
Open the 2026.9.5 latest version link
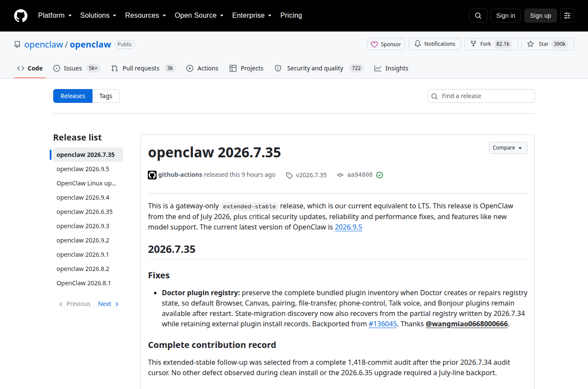348,227
